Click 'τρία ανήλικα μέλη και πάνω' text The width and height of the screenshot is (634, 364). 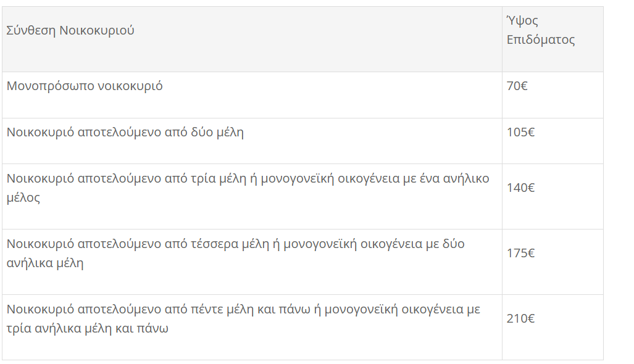[x=88, y=329]
